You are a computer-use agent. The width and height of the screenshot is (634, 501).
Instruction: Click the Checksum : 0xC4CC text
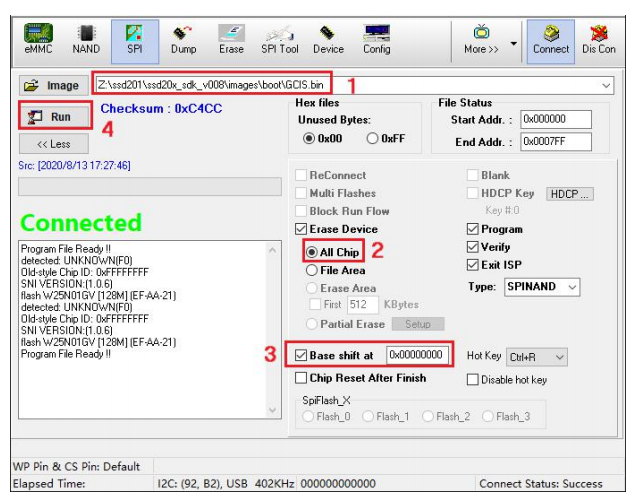click(x=161, y=108)
